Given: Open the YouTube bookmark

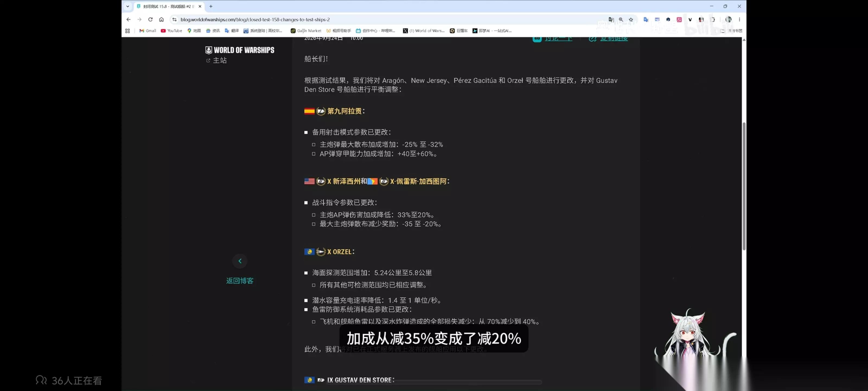Looking at the screenshot, I should (x=171, y=31).
